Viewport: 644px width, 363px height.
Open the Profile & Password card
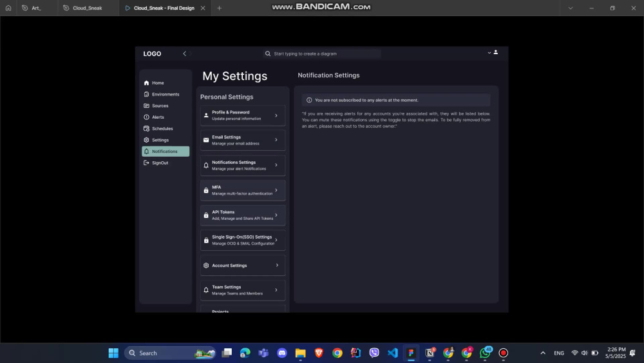[243, 115]
